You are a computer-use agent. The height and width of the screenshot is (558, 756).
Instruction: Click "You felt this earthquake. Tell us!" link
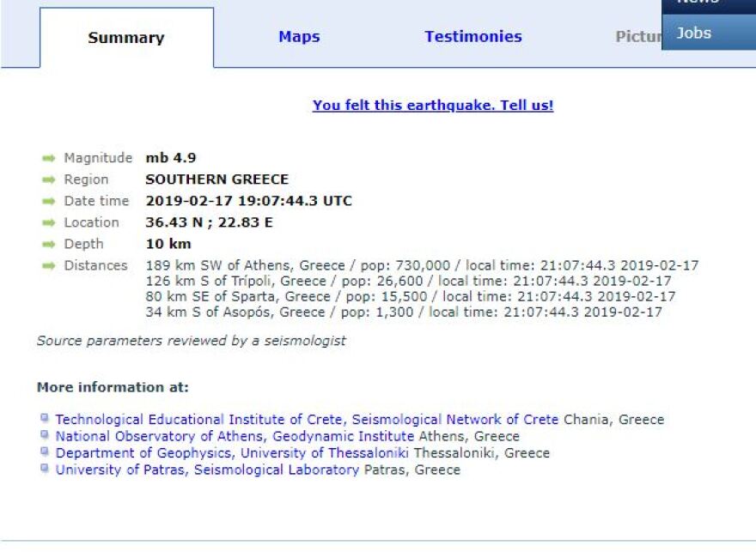point(433,105)
